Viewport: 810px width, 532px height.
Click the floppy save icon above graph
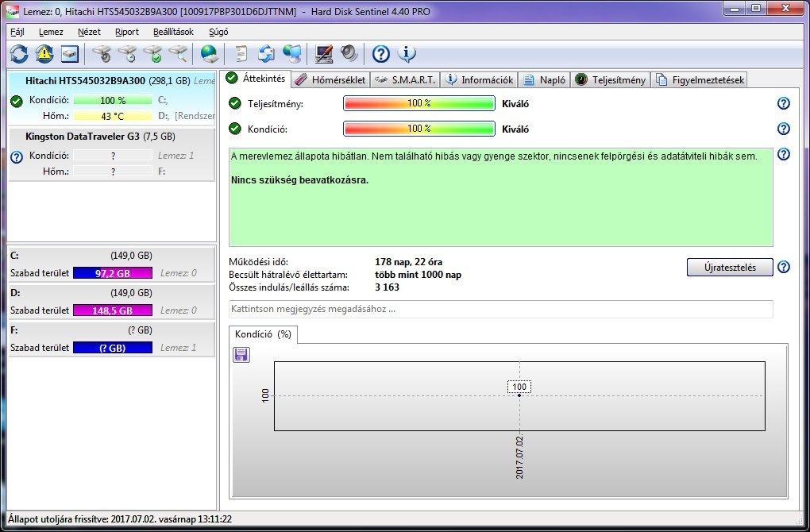click(241, 355)
